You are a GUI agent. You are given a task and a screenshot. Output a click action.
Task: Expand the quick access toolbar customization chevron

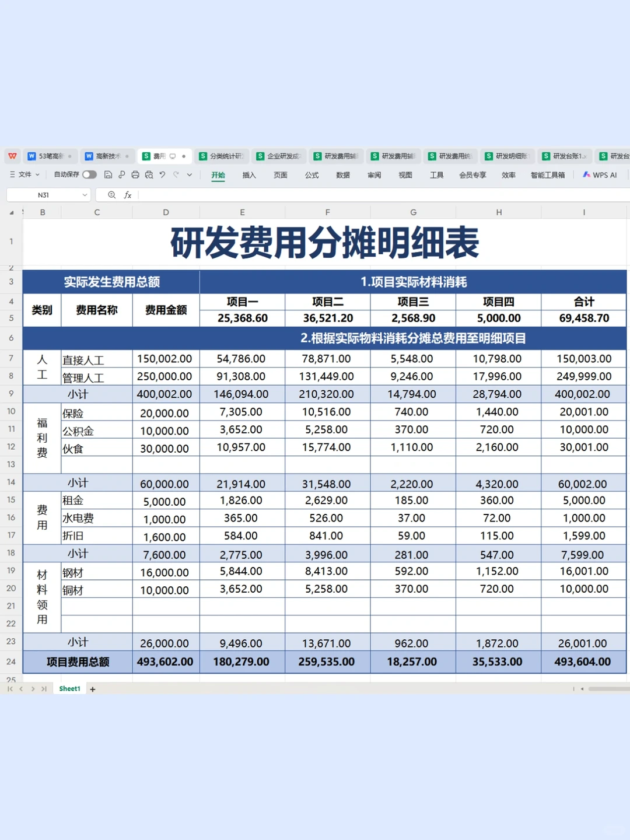coord(190,175)
